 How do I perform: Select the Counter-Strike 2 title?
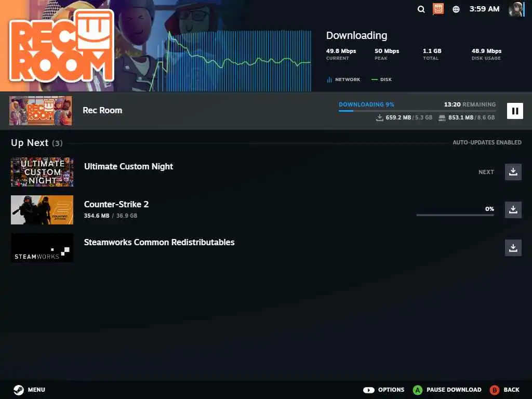tap(116, 204)
